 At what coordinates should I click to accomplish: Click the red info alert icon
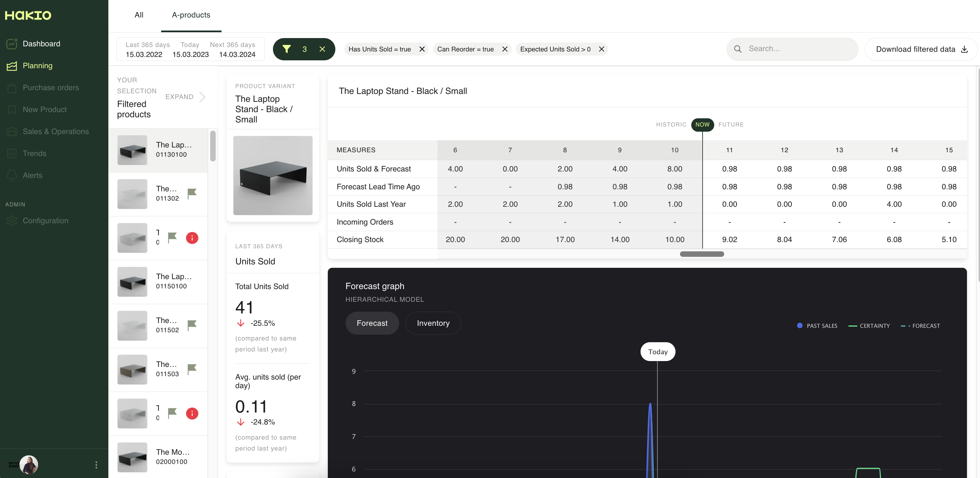192,238
